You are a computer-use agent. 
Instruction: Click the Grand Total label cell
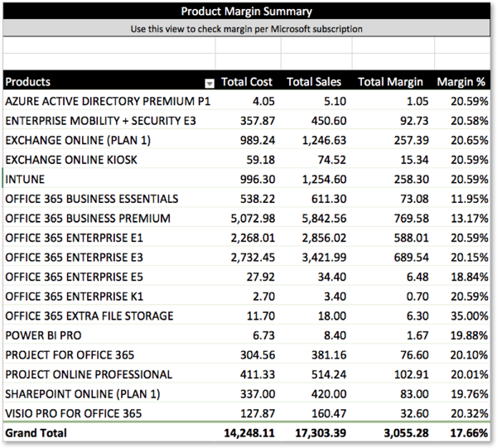click(36, 433)
